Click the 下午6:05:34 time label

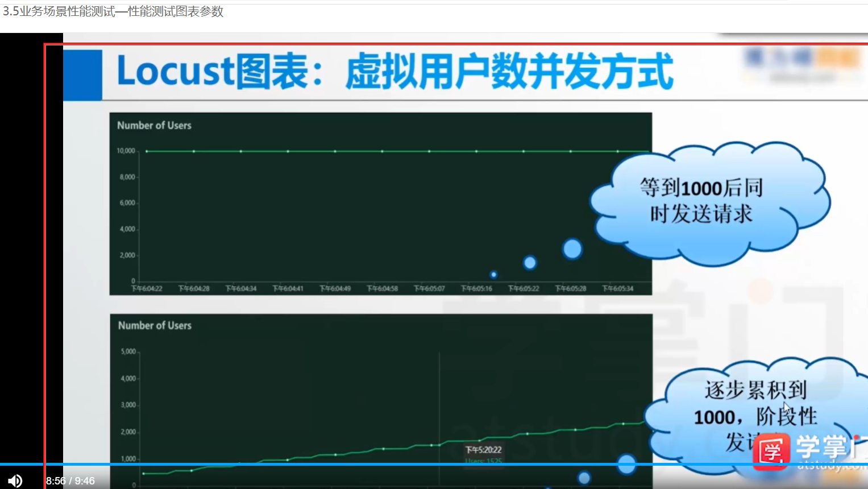point(618,289)
